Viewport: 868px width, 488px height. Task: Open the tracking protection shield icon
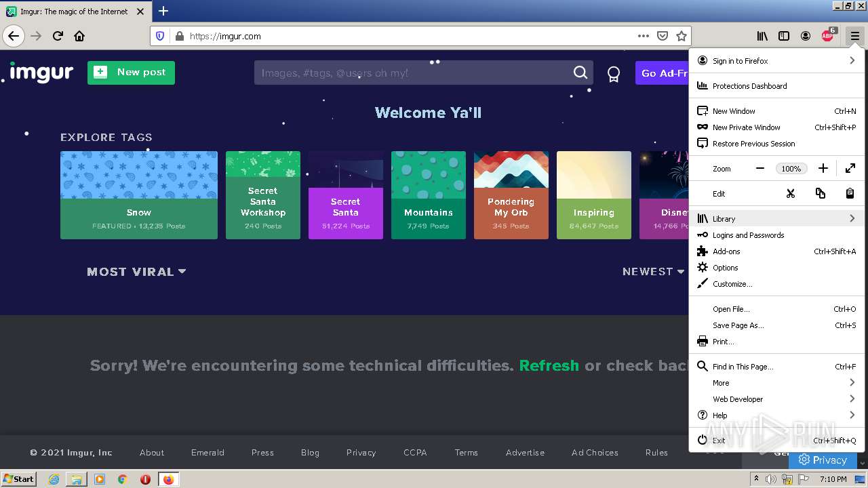click(160, 36)
